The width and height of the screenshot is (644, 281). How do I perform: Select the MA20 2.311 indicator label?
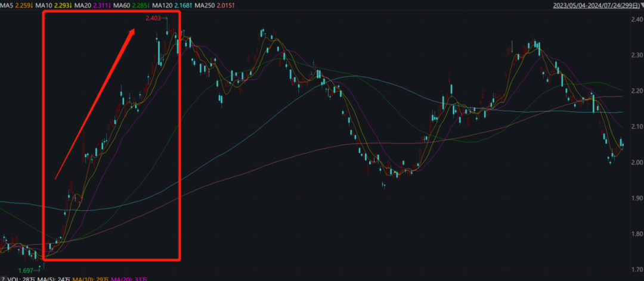(x=92, y=5)
